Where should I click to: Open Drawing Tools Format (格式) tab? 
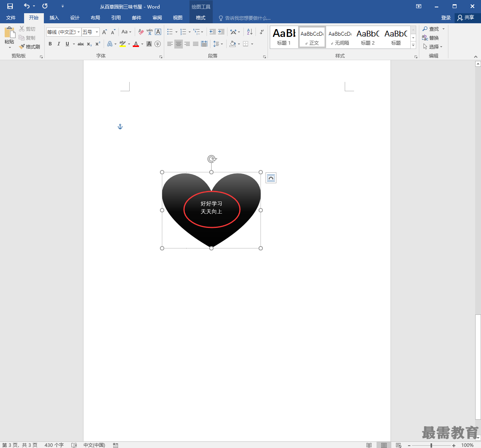click(201, 18)
